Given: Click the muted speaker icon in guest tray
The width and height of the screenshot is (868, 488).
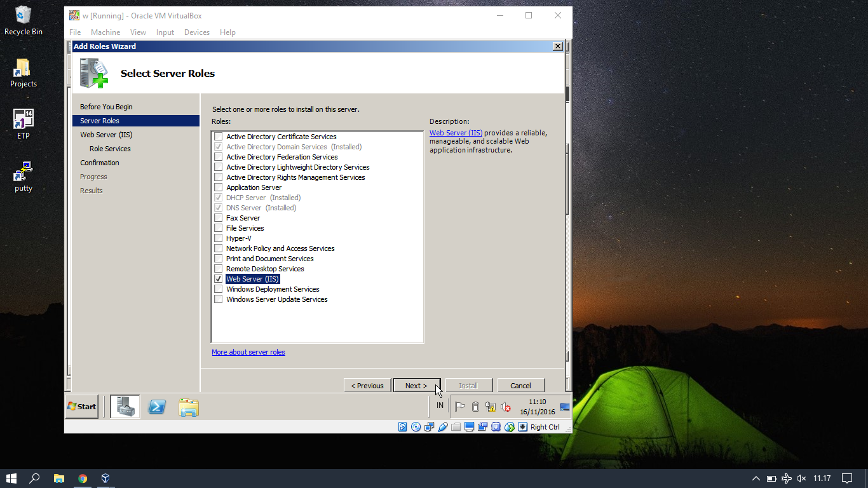Looking at the screenshot, I should pos(506,407).
